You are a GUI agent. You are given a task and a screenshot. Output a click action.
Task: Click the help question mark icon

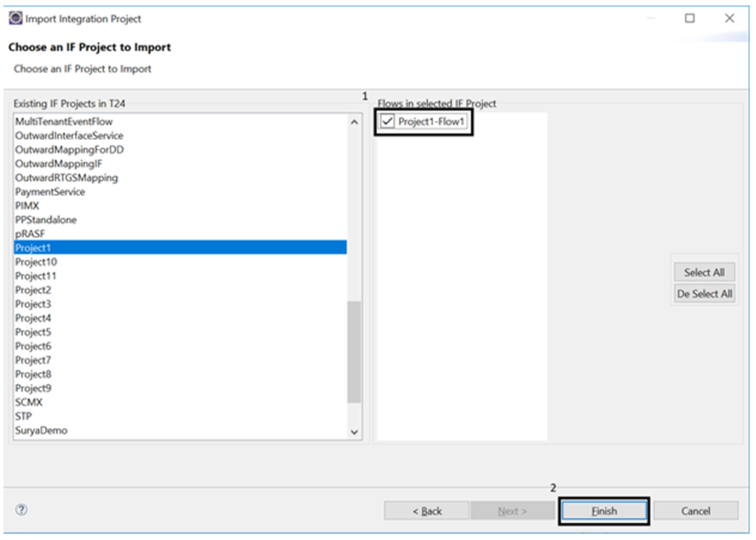21,510
